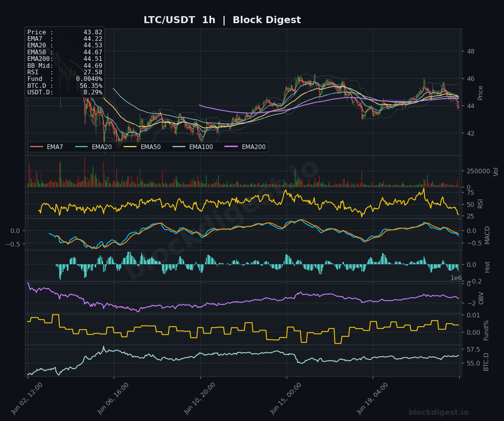Image resolution: width=504 pixels, height=421 pixels.
Task: Click the BTC.D axis label on the right
Action: (486, 362)
